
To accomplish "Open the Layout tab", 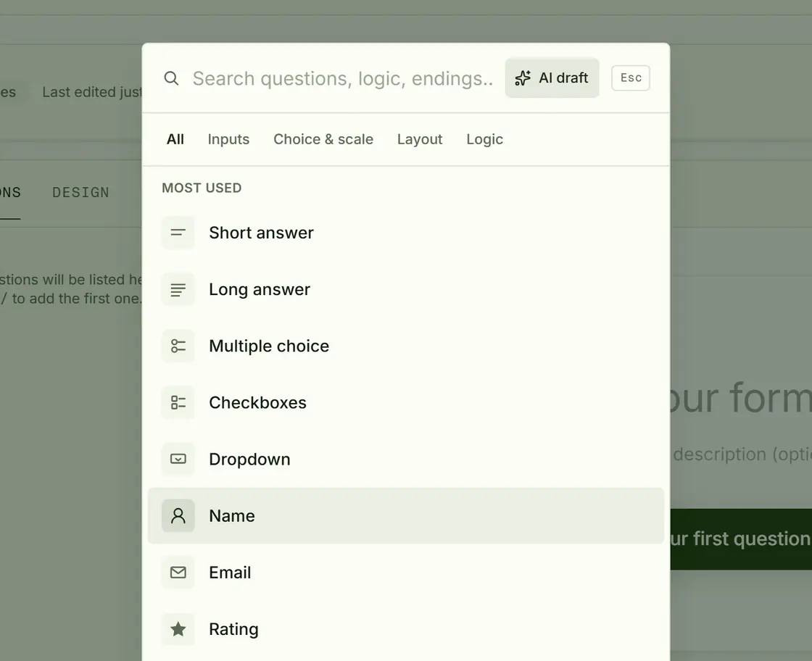I will coord(420,139).
